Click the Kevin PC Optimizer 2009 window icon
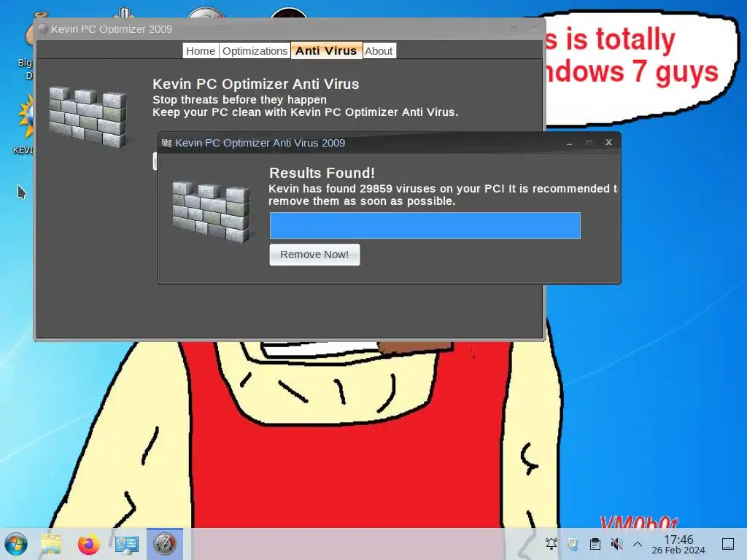 click(x=43, y=29)
